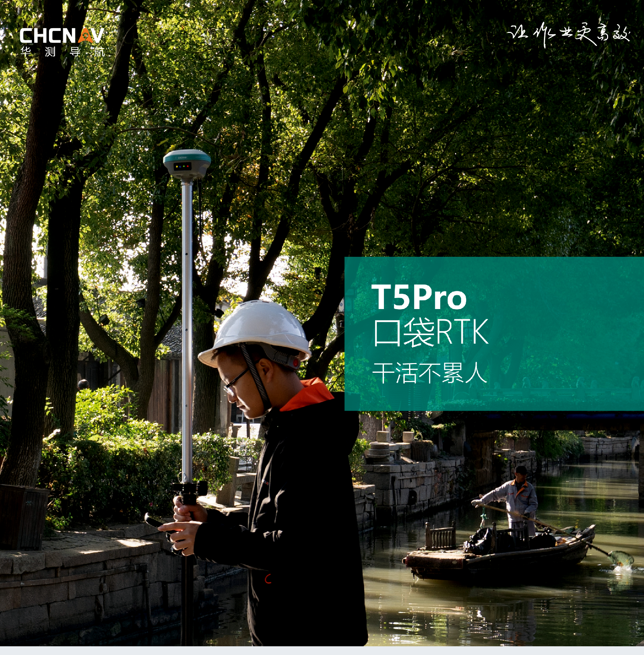
Task: Click the "口袋RTK" text
Action: pos(431,333)
